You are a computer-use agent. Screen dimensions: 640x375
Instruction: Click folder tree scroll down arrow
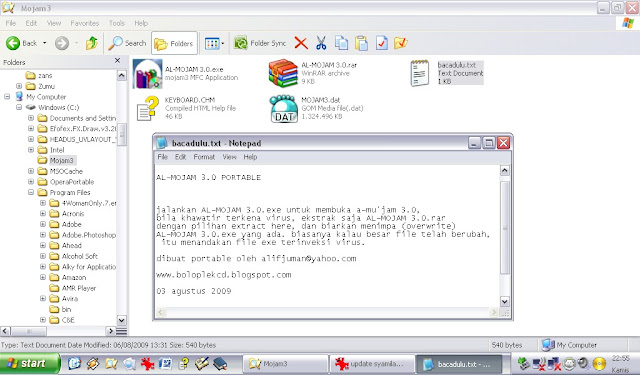(122, 320)
